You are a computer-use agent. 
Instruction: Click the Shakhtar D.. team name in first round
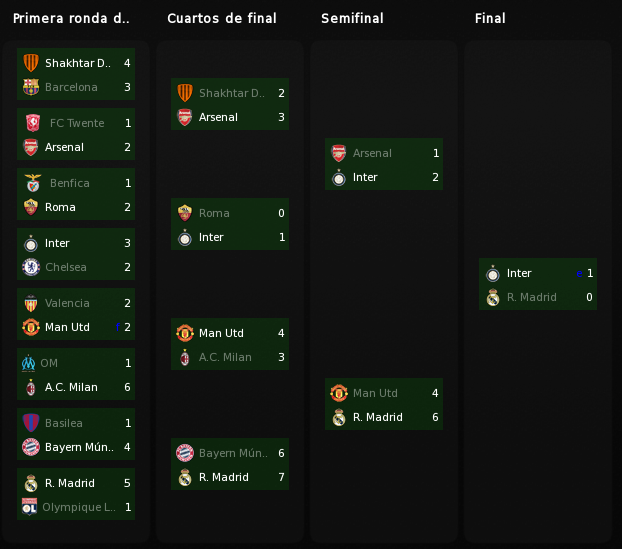78,63
